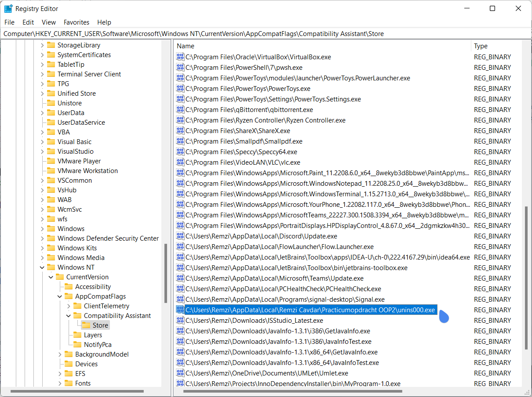
Task: Click binary icon of Ryzen Controller.exe value
Action: 180,120
